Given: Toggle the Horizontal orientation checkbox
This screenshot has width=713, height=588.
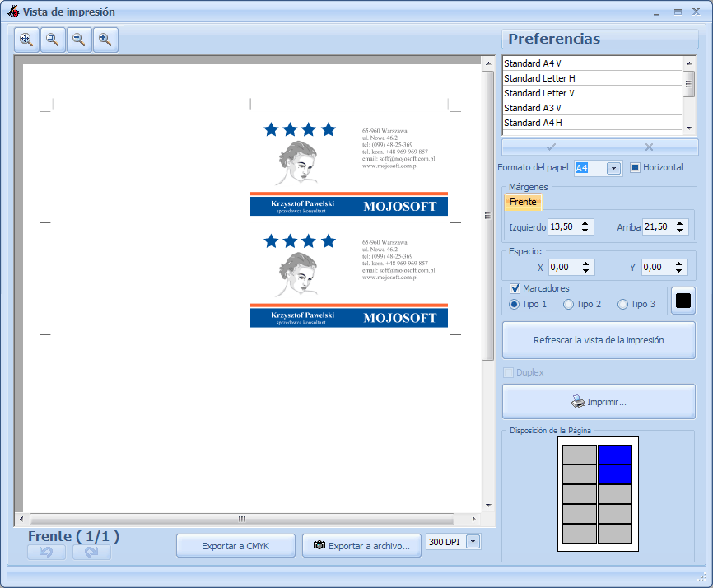Looking at the screenshot, I should point(635,168).
